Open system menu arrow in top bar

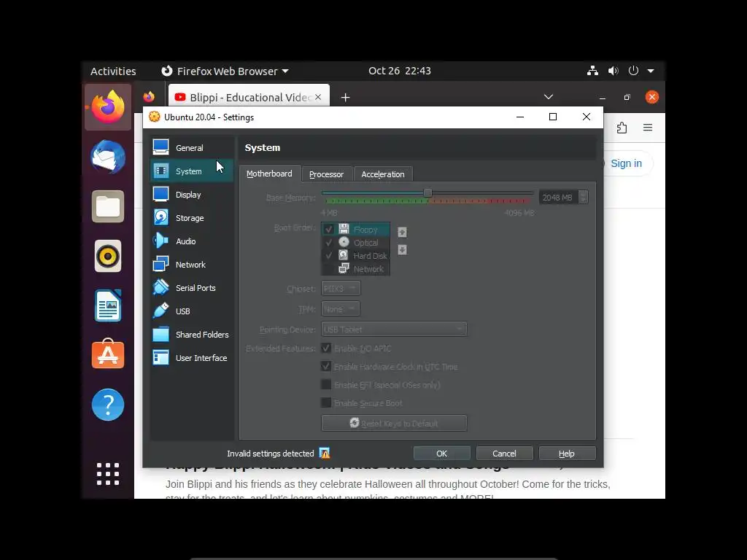click(x=651, y=71)
